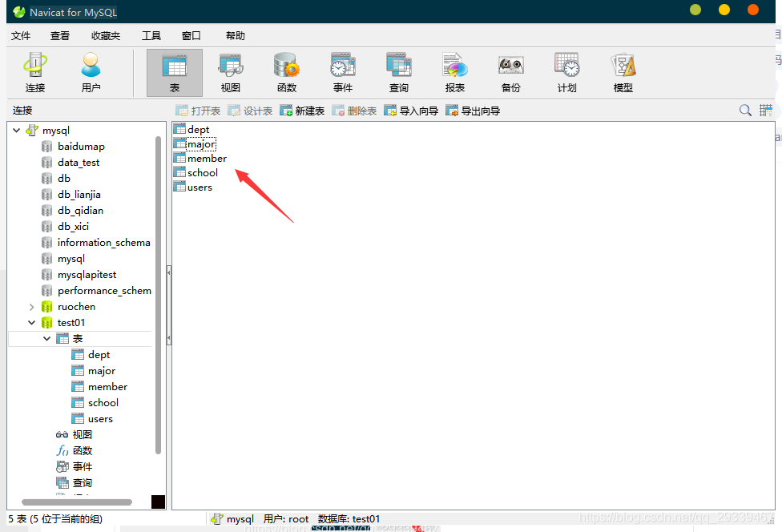
Task: Click the 事件 icon in the tree
Action: (62, 466)
